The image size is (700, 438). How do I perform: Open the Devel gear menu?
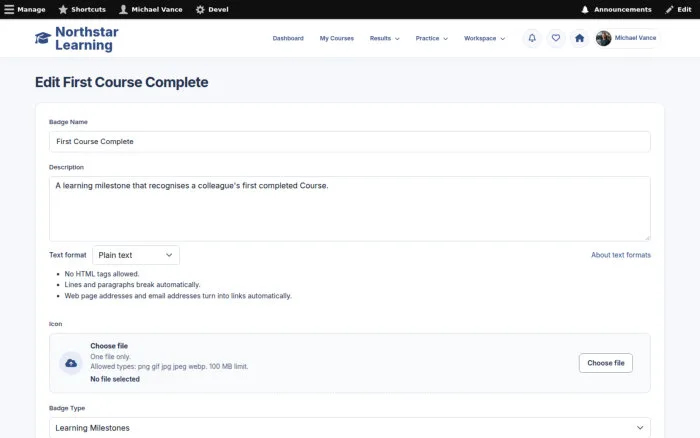pyautogui.click(x=212, y=9)
